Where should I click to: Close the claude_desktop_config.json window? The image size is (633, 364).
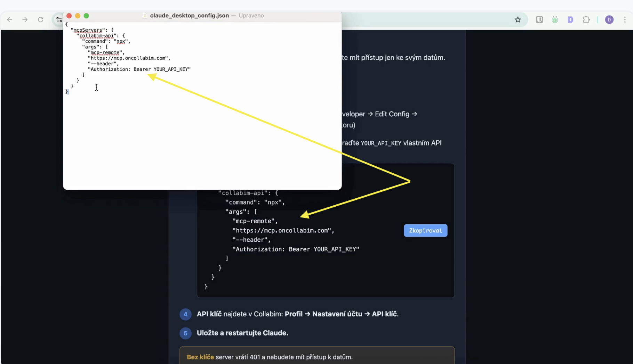(69, 16)
